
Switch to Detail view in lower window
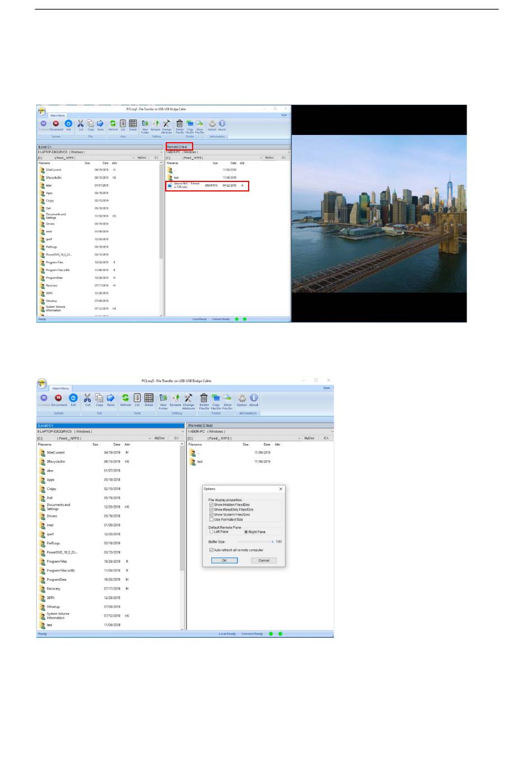(x=148, y=398)
